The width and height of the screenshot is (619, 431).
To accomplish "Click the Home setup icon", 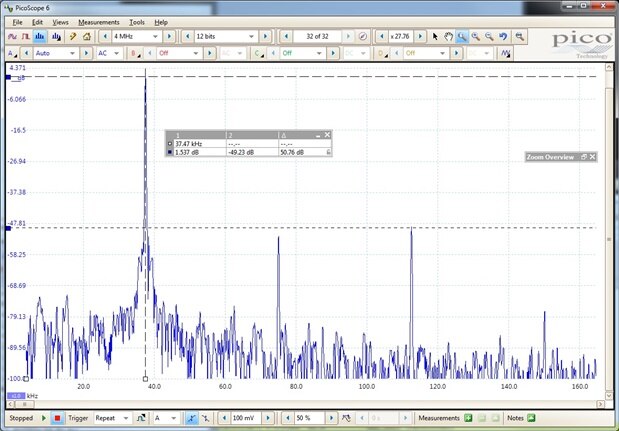I will tap(88, 36).
